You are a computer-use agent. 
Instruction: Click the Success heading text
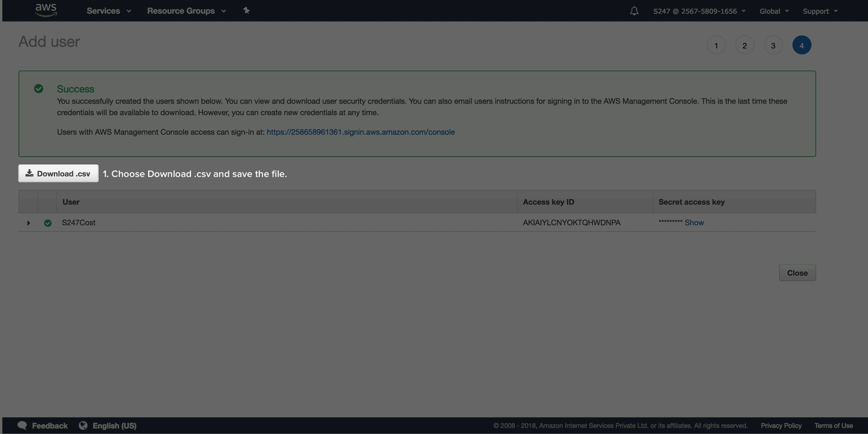pos(75,89)
